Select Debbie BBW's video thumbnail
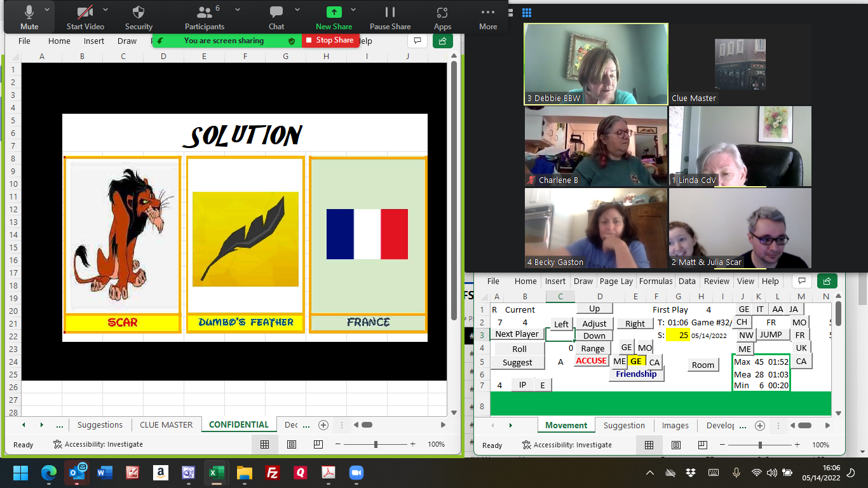868x488 pixels. click(596, 64)
